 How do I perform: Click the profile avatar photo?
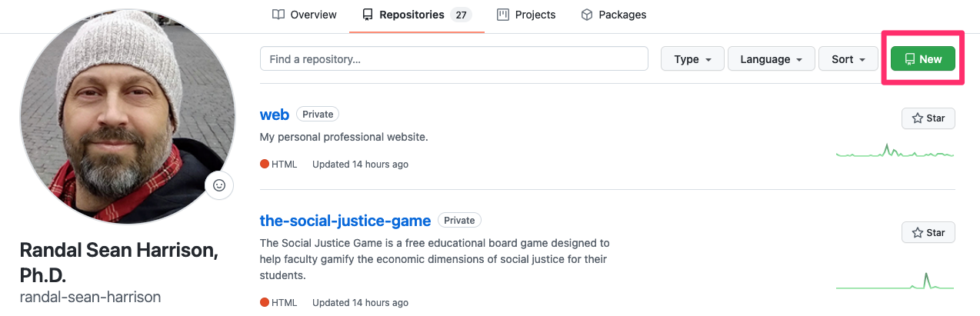click(127, 115)
